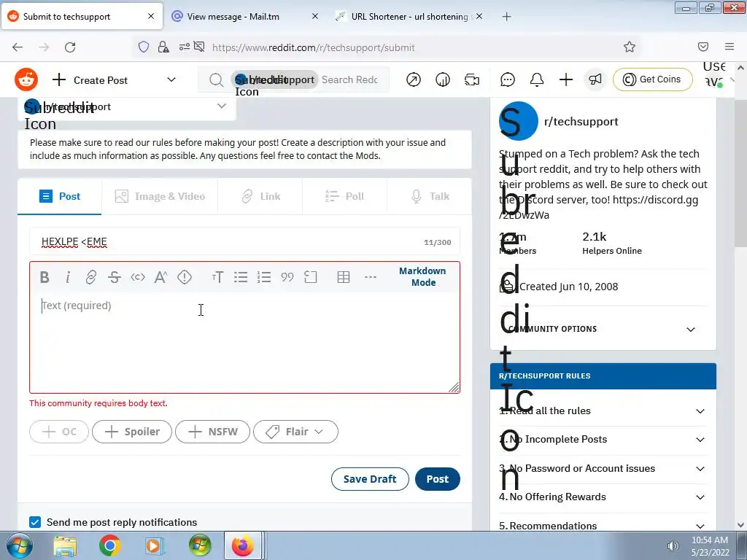Click the Save Draft button

[x=370, y=479]
